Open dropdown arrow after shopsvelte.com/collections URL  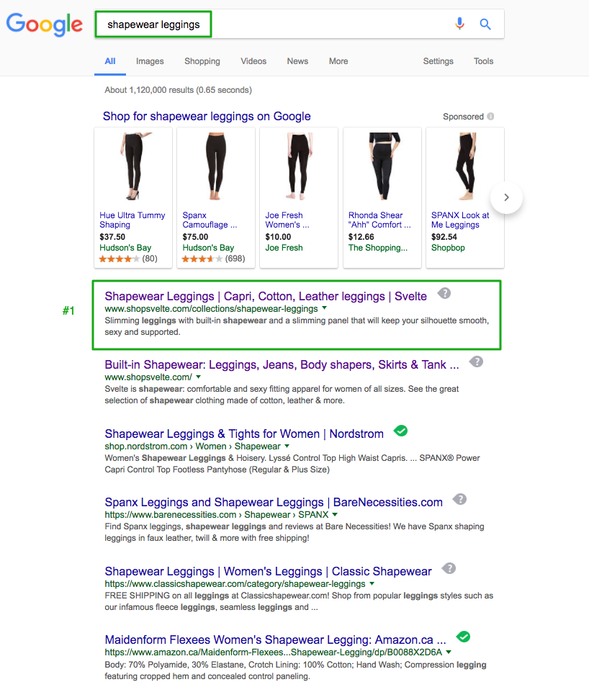click(325, 308)
